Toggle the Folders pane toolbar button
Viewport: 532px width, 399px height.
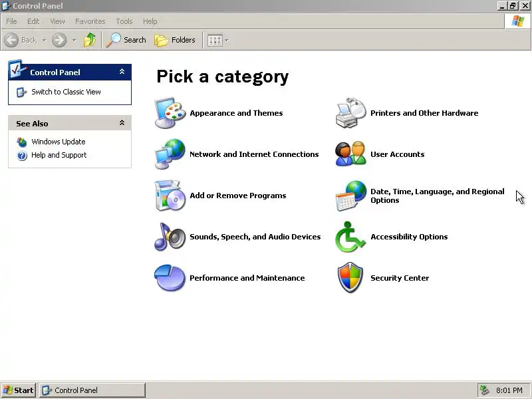[175, 40]
